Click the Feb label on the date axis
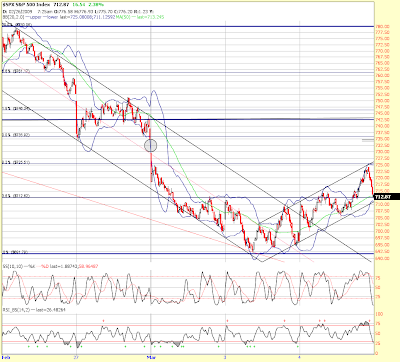The image size is (400, 362). point(6,357)
